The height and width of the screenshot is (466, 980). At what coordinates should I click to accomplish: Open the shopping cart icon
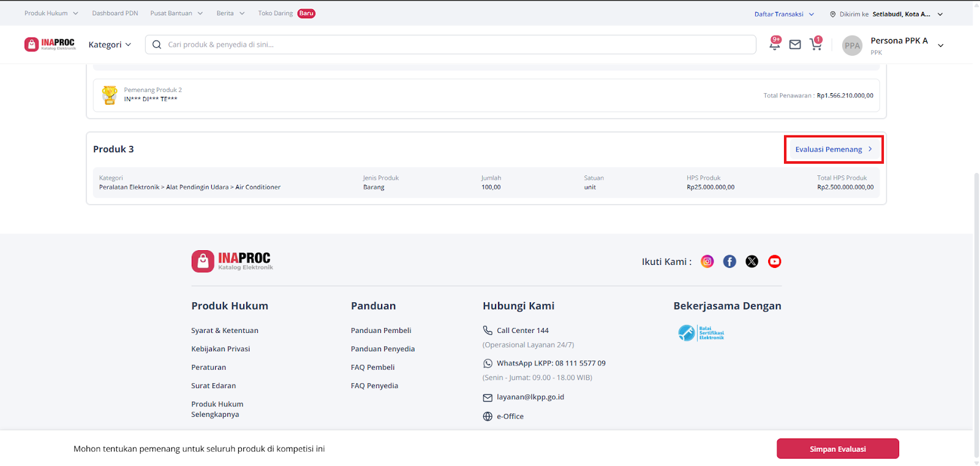tap(816, 44)
